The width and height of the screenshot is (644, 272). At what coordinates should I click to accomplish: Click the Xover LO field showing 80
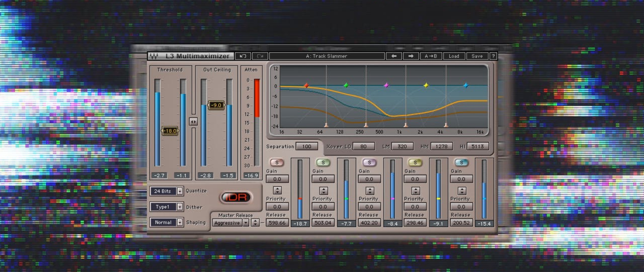point(363,146)
